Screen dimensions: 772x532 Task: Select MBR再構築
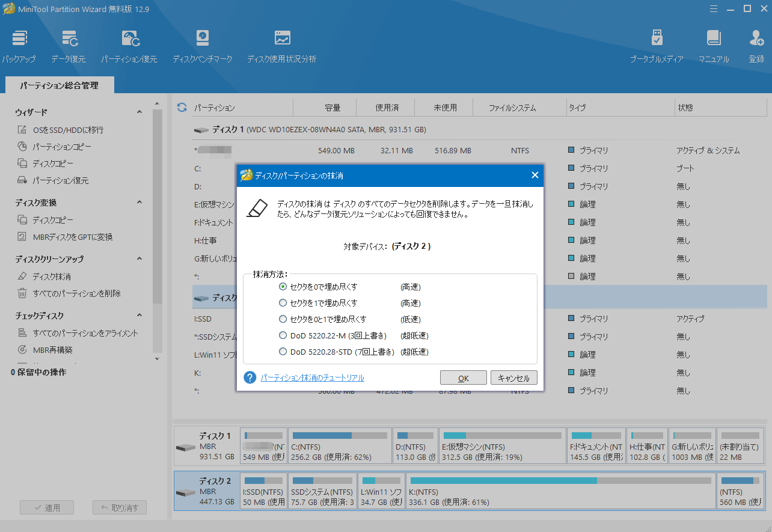tap(45, 350)
